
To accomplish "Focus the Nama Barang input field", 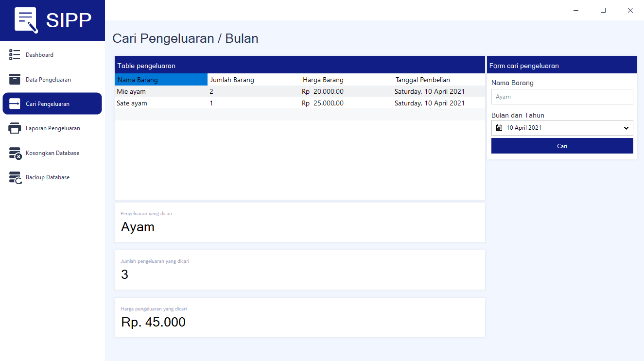I will pos(562,97).
